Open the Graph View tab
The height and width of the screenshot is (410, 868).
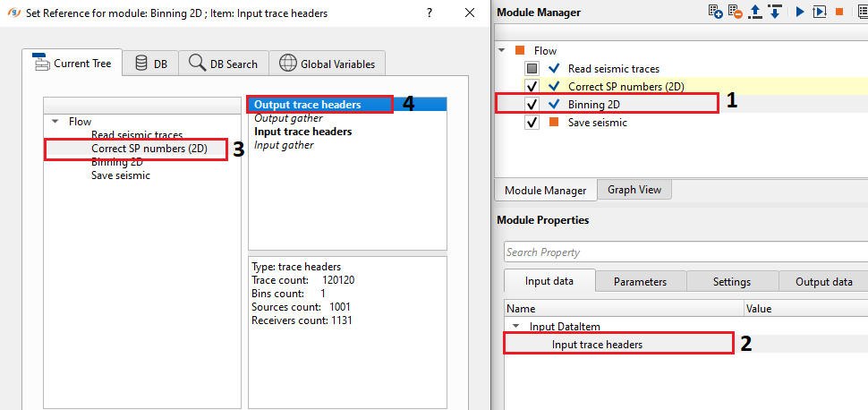(x=634, y=190)
